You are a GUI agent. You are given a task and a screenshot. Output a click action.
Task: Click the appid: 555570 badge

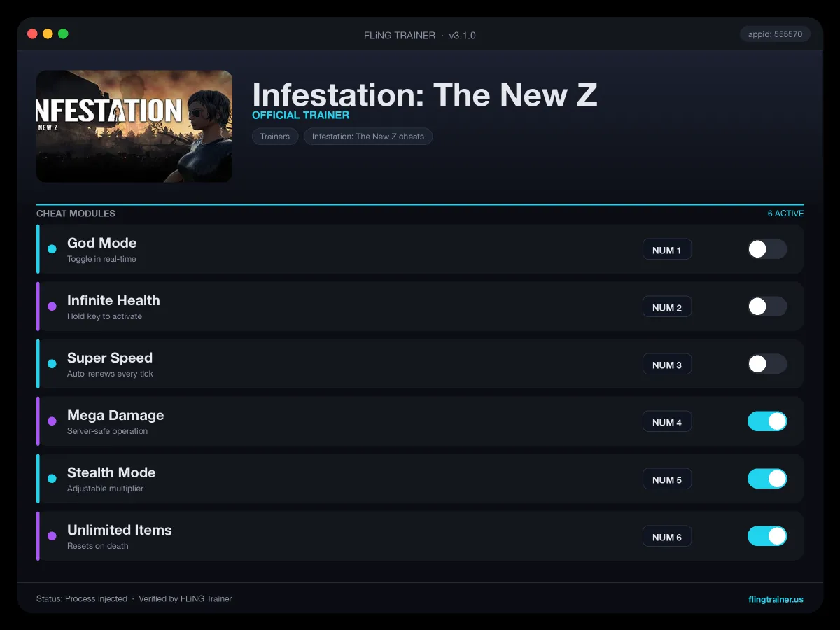(x=775, y=34)
